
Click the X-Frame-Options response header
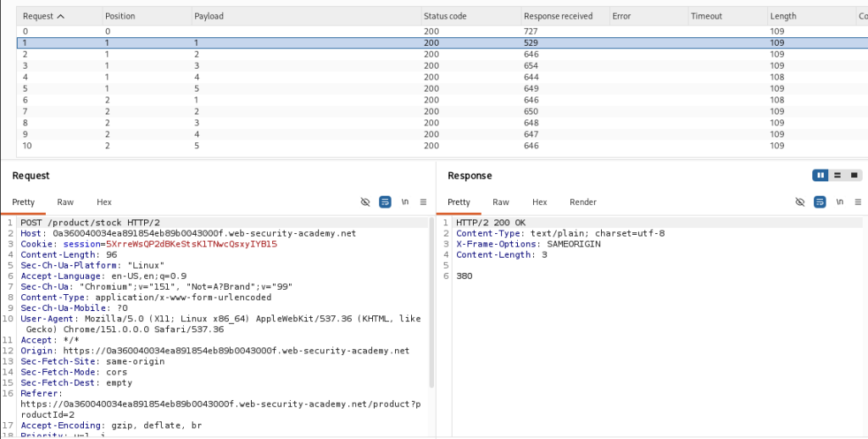[528, 244]
